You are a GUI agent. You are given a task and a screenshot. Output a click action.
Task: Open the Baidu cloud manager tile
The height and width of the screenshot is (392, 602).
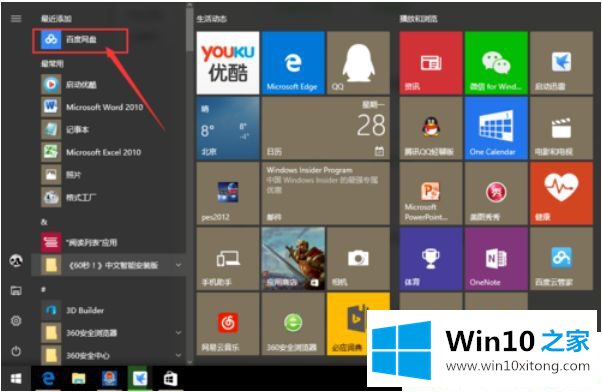[x=561, y=258]
